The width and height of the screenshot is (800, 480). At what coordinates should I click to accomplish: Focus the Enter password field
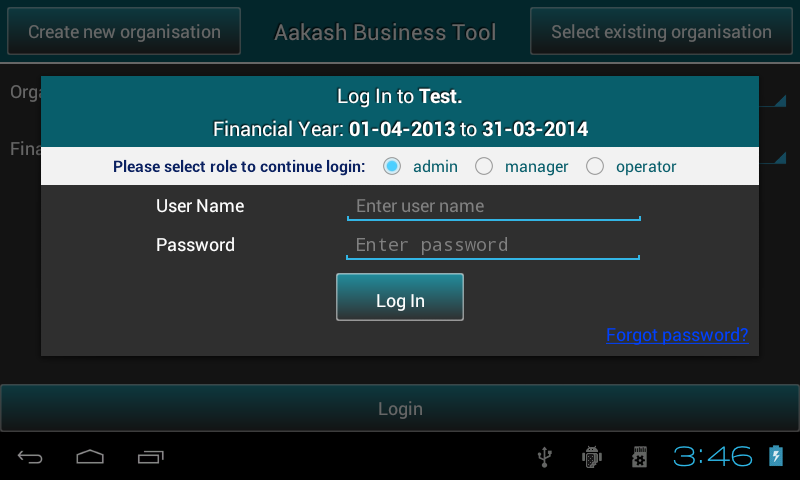[493, 245]
